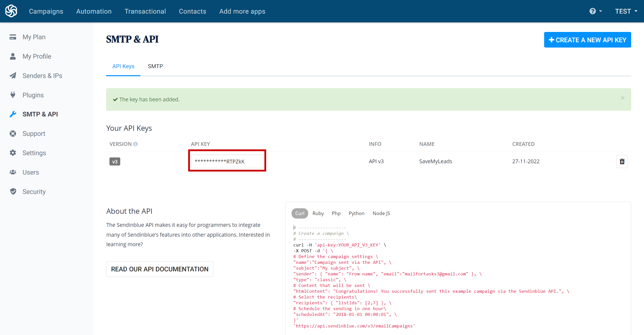Open Plugins sidebar link

[33, 95]
